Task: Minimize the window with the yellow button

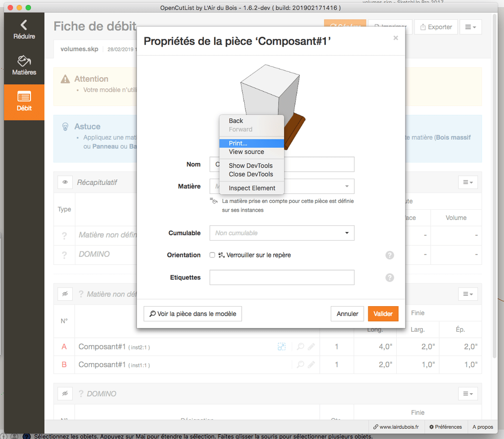Action: [19, 7]
